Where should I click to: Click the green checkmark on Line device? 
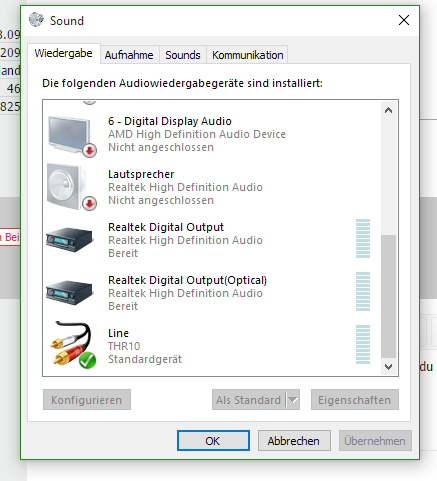(x=88, y=360)
